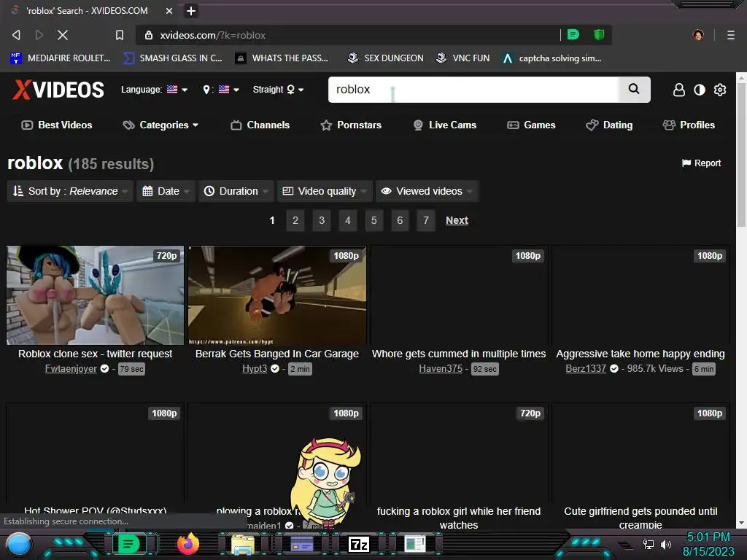Viewport: 747px width, 560px height.
Task: Open the Sort by Relevance dropdown
Action: click(70, 191)
